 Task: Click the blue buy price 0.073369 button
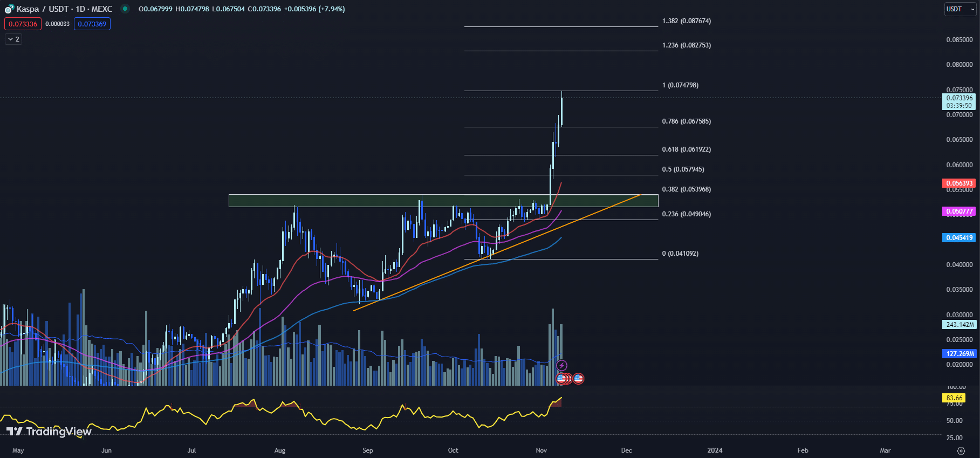pos(92,24)
